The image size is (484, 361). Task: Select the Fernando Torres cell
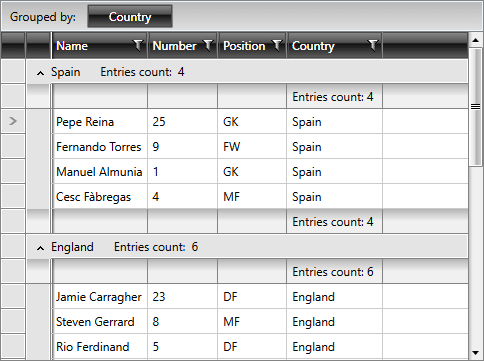pyautogui.click(x=100, y=146)
